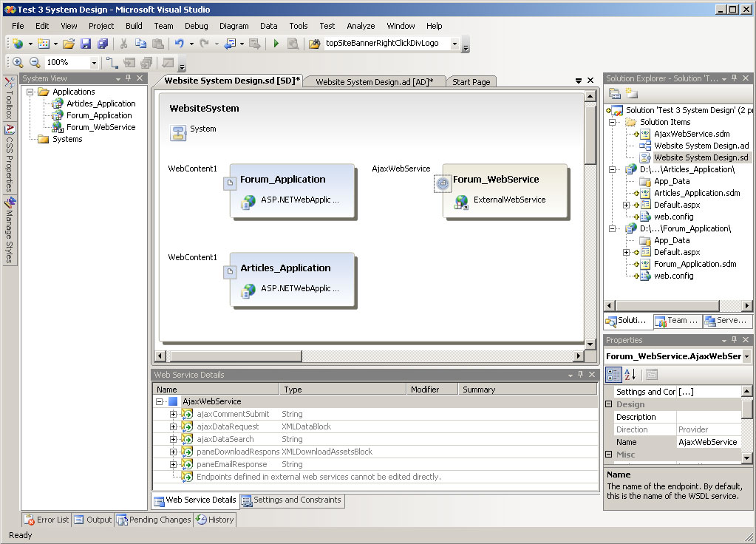Click the Save toolbar icon

point(86,44)
